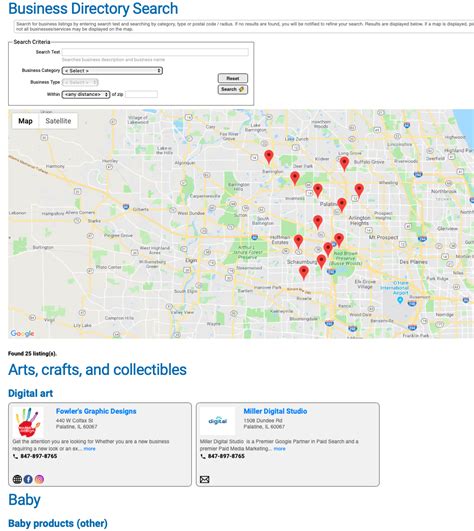Viewport: 474px width, 531px height.
Task: Click the zip code input field
Action: coord(142,94)
